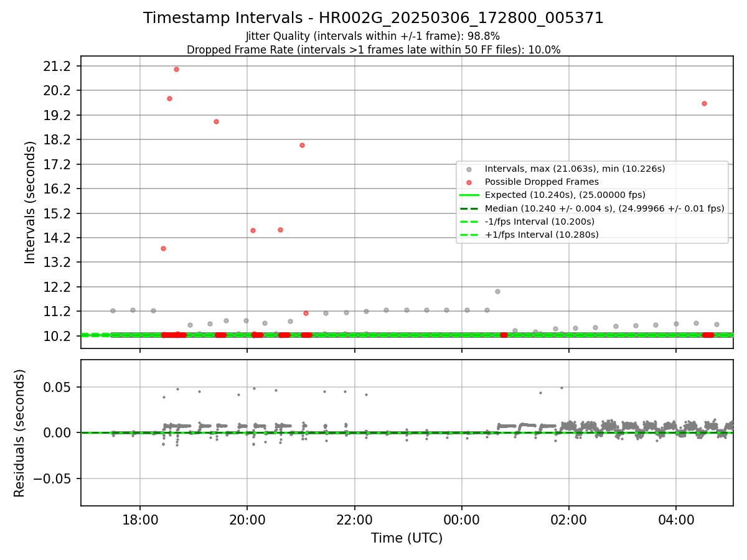Image resolution: width=747 pixels, height=560 pixels.
Task: Click the 20:00 x-axis tick label
Action: point(247,520)
